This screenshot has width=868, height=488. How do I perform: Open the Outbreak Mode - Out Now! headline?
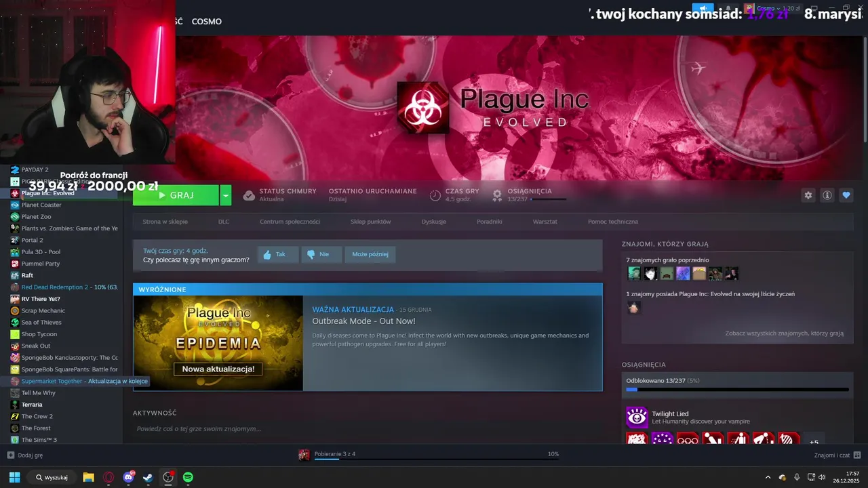pos(363,321)
